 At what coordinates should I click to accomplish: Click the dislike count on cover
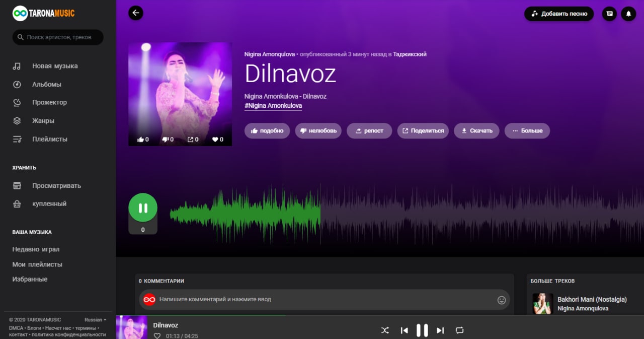(x=168, y=140)
